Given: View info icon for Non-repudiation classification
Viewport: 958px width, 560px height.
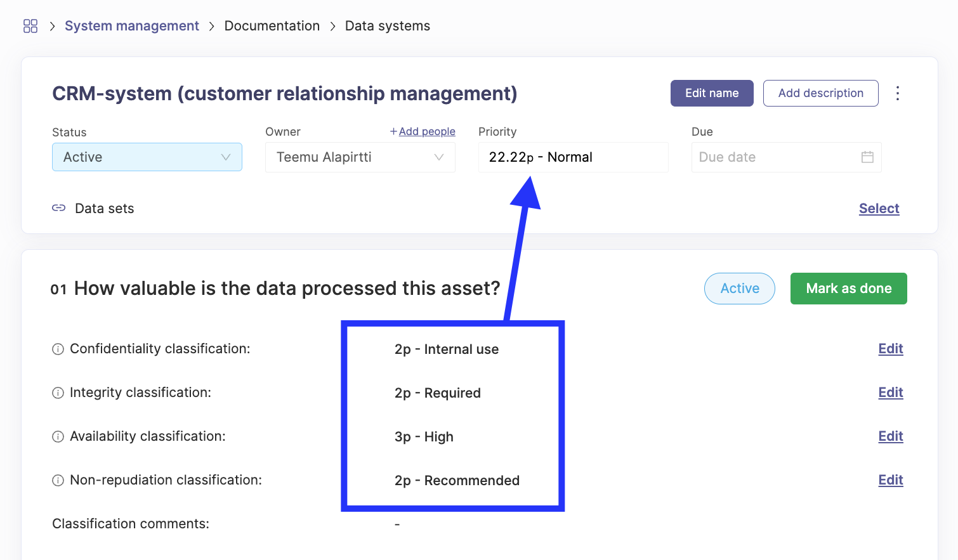Looking at the screenshot, I should pyautogui.click(x=58, y=480).
